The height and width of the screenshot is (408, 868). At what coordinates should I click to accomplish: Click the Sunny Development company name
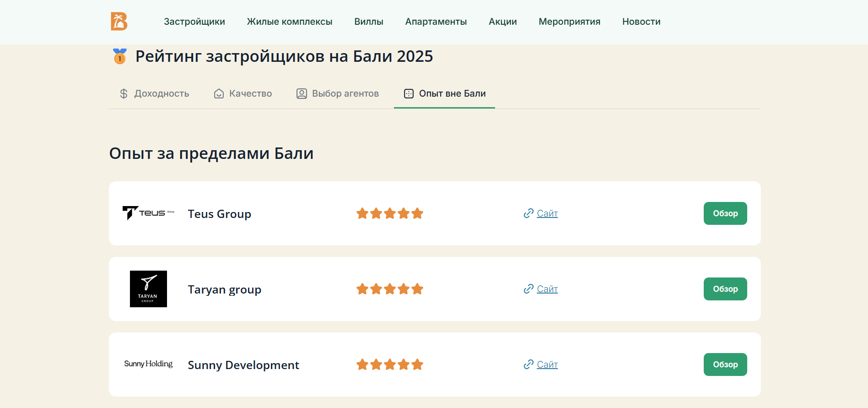243,365
